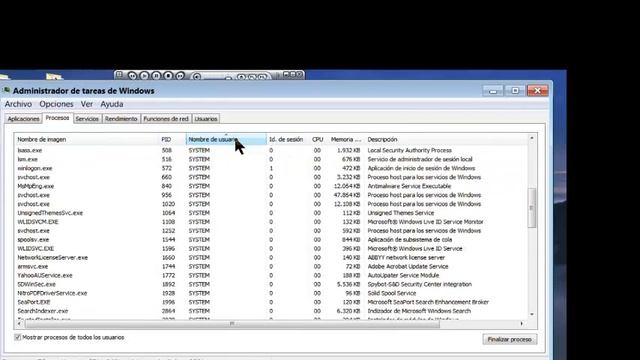The width and height of the screenshot is (640, 360).
Task: Switch to the Servicios tab
Action: (x=87, y=119)
